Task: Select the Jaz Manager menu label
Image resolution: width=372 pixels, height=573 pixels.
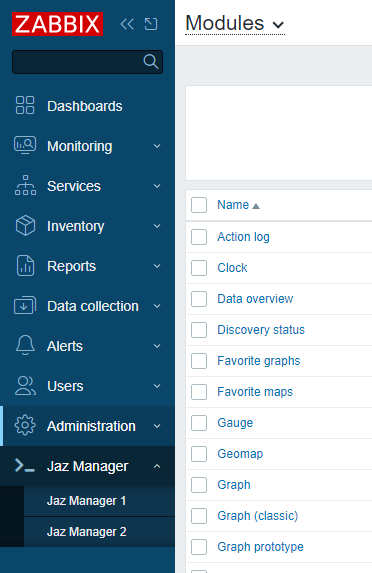Action: pos(88,466)
